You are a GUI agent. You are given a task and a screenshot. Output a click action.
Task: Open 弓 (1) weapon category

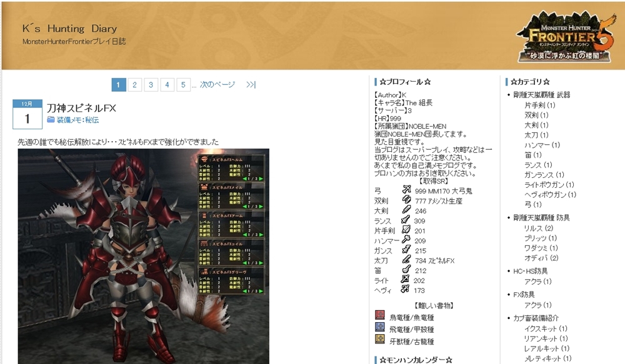coord(533,205)
